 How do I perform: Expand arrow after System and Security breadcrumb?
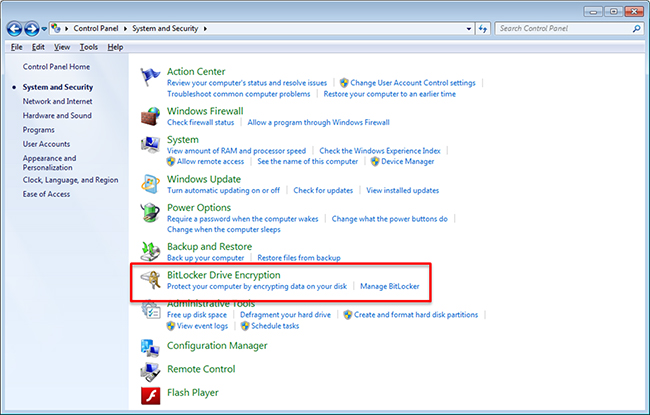coord(205,29)
